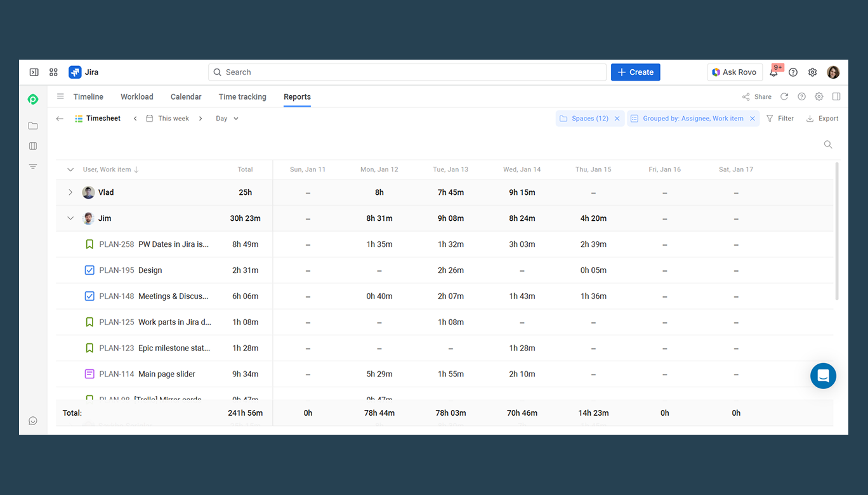Open the notifications bell
The image size is (868, 495).
point(773,72)
